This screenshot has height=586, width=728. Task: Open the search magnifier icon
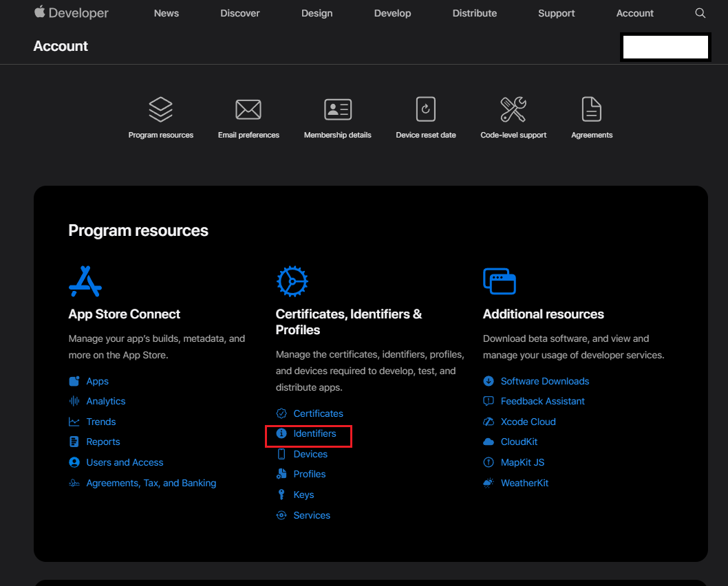[x=700, y=13]
